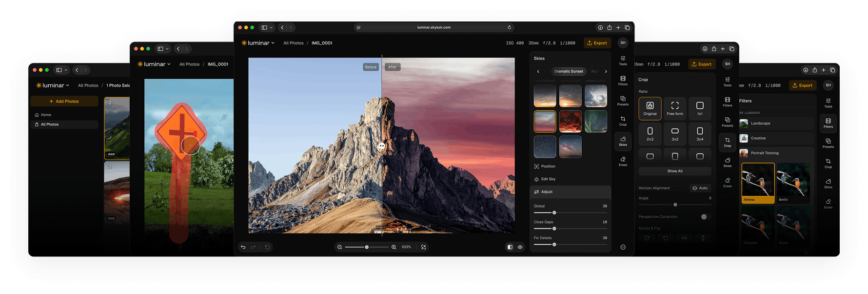Screen dimensions: 868x294
Task: Select the 1x1 crop ratio
Action: (x=700, y=108)
